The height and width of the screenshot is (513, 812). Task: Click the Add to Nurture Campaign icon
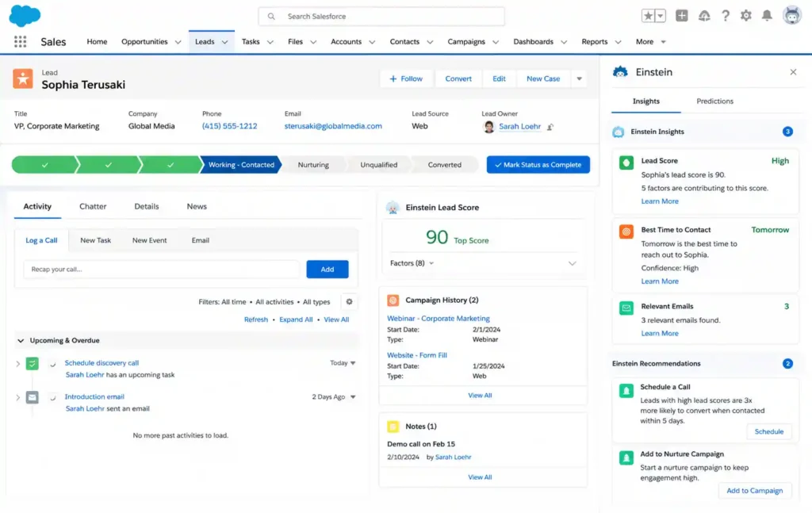tap(626, 457)
